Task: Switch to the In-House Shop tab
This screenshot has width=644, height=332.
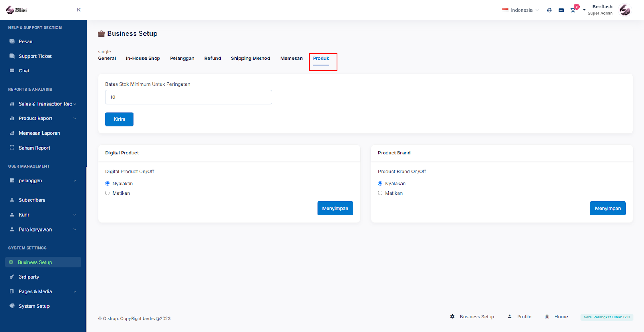Action: [x=143, y=58]
